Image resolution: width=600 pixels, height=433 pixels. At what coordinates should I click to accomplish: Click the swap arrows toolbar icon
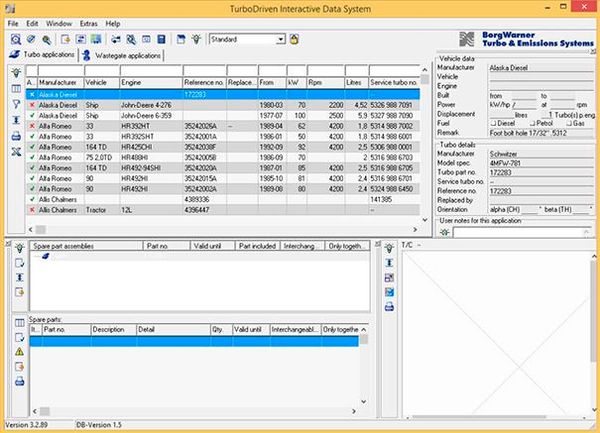[x=116, y=39]
